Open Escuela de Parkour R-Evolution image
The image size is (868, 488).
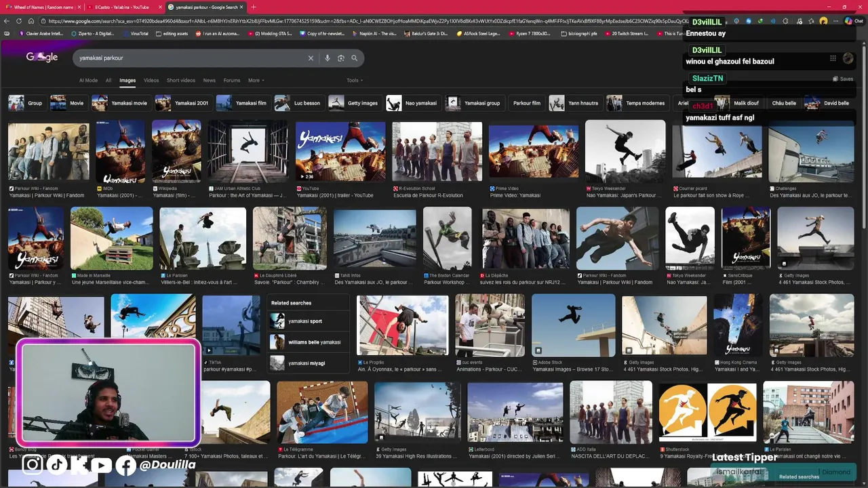[437, 152]
